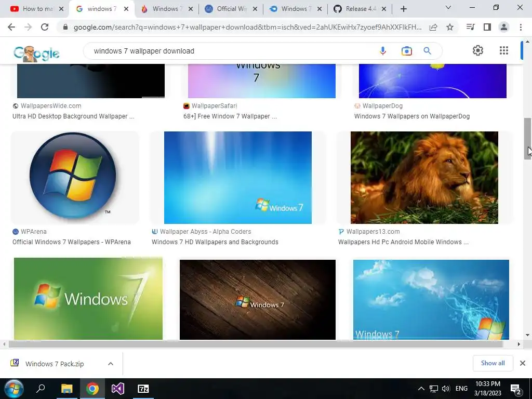
Task: Click the Wallpaper Abyss - Alpha Coders label
Action: [205, 232]
